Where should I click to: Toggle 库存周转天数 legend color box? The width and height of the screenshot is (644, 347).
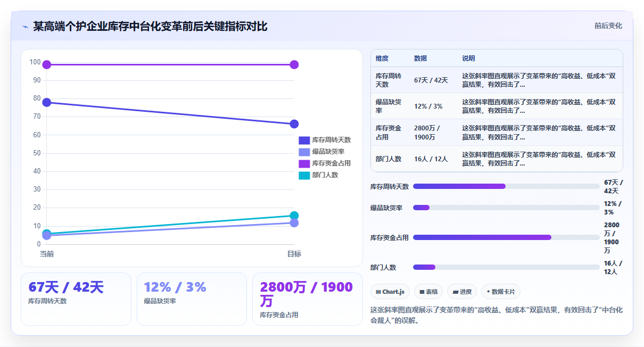tap(304, 140)
